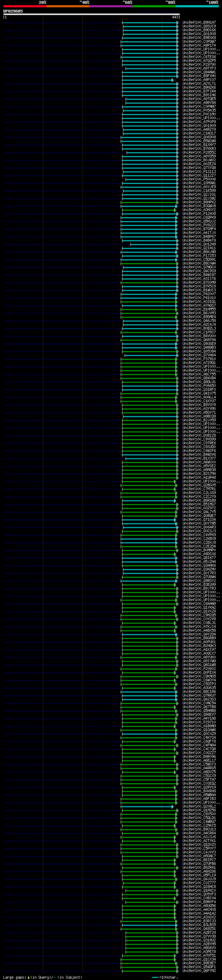
Task: Click label UniRef100_A3HXY2
Action: coord(199,210)
